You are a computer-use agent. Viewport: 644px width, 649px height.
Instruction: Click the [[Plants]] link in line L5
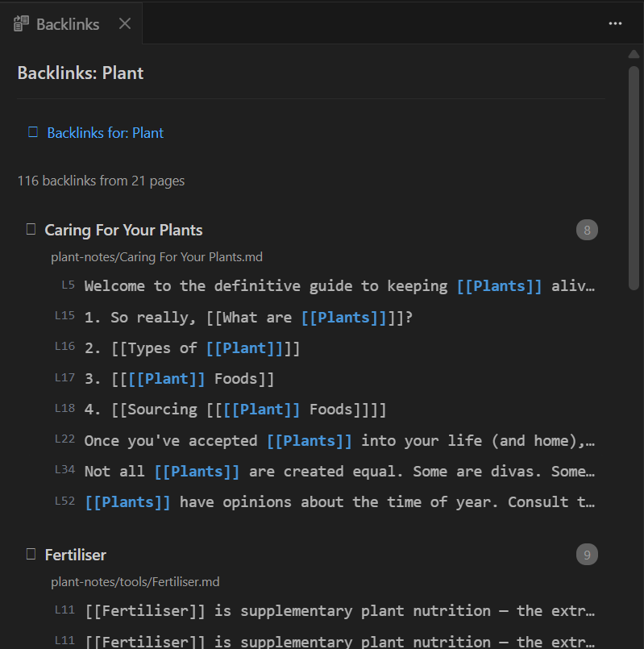(x=499, y=286)
